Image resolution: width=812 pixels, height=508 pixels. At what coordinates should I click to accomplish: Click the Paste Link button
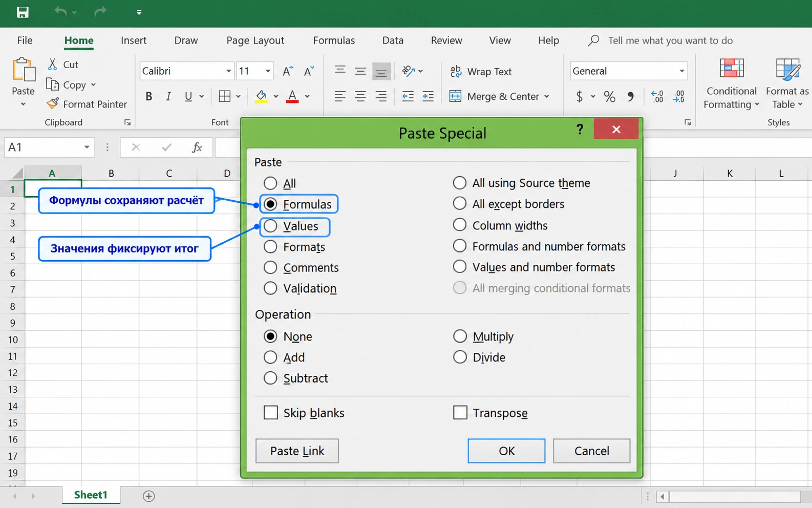tap(297, 451)
